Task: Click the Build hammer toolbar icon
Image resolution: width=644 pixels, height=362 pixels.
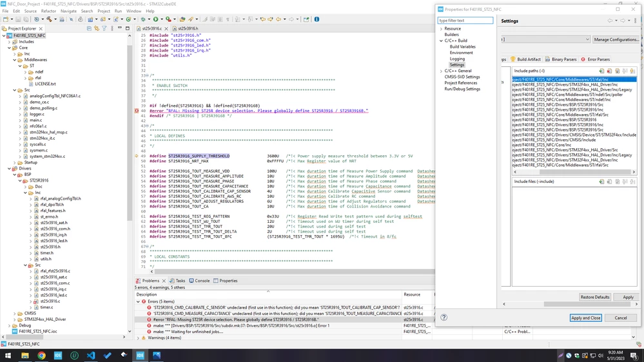Action: click(x=49, y=19)
